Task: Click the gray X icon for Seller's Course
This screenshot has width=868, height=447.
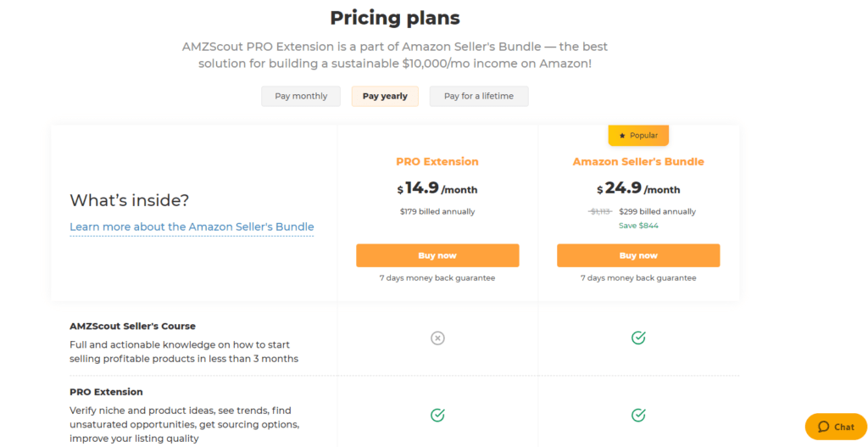Action: point(437,338)
